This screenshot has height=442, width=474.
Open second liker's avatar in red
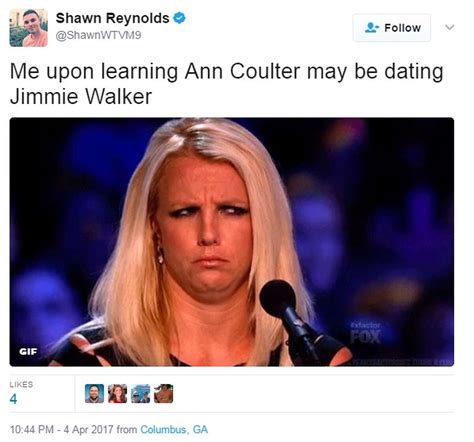[117, 393]
